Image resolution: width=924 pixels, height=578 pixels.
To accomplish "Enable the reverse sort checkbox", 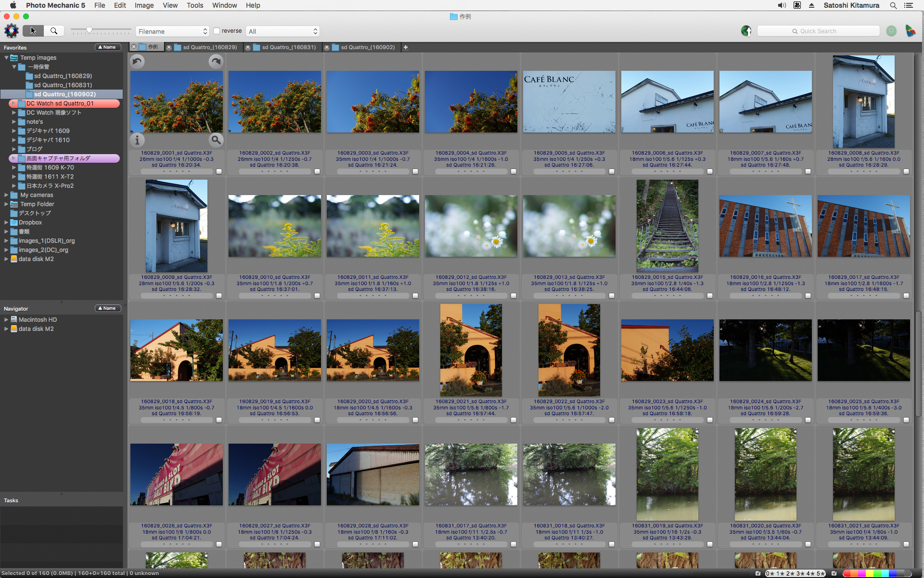I will pyautogui.click(x=217, y=31).
